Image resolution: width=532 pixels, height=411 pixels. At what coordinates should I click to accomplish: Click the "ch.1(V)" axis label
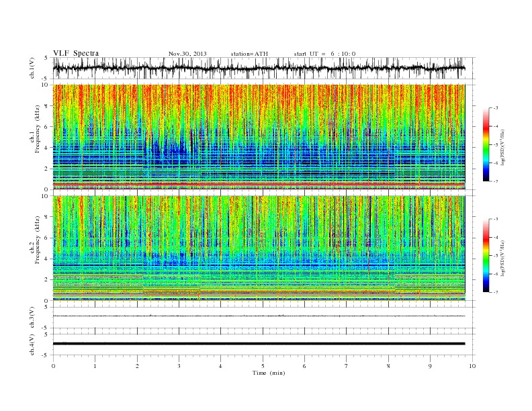click(32, 68)
